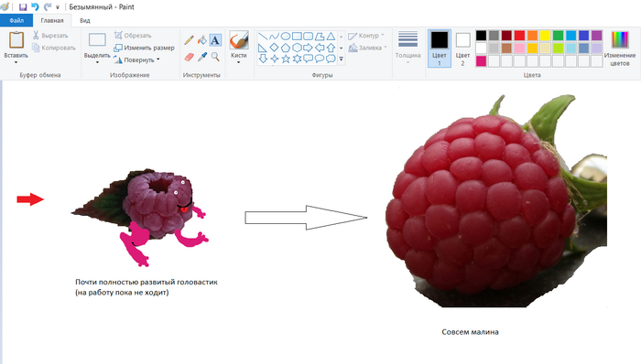641x364 pixels.
Task: Select the Magnifier tool
Action: [215, 57]
